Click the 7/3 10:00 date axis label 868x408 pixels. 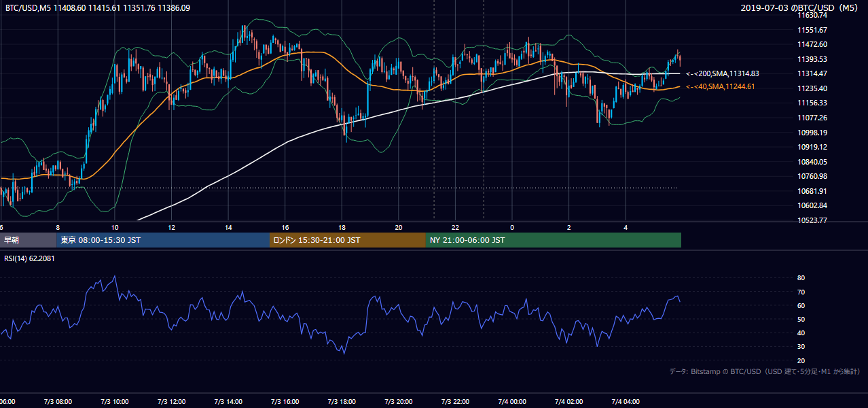[114, 402]
